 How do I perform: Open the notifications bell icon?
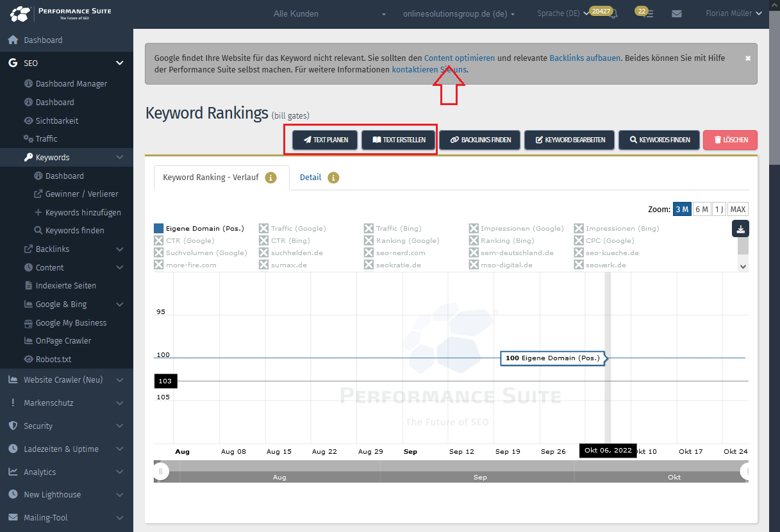(x=613, y=13)
